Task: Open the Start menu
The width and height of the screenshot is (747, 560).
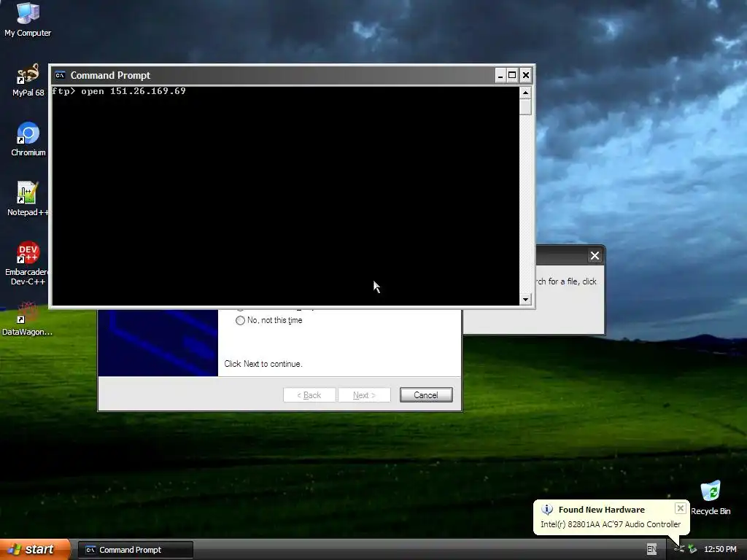Action: [x=35, y=550]
